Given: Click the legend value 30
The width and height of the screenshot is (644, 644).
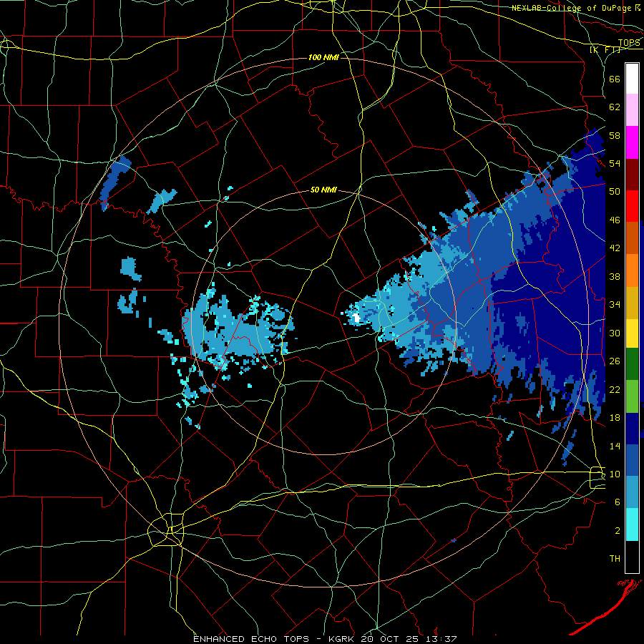Looking at the screenshot, I should click(x=615, y=333).
